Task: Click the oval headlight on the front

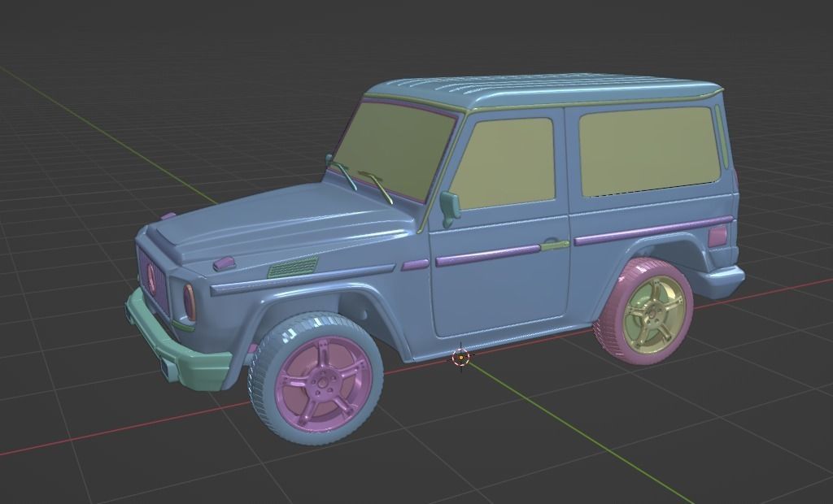Action: coord(190,302)
